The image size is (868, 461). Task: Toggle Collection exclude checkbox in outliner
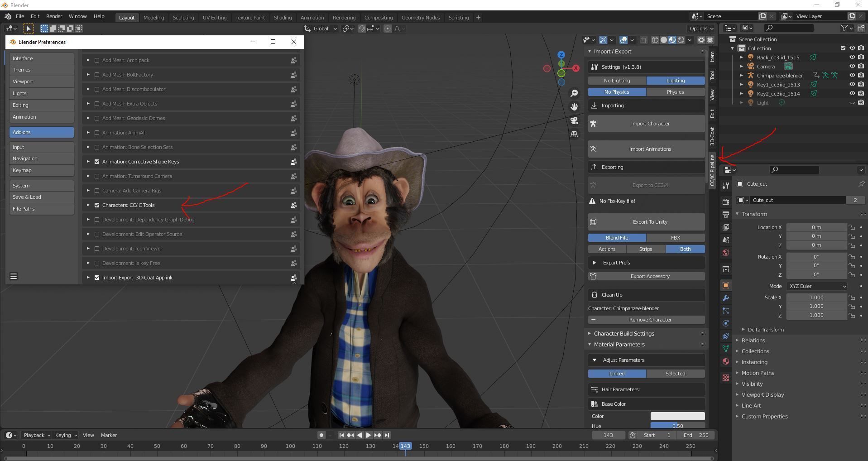point(843,48)
